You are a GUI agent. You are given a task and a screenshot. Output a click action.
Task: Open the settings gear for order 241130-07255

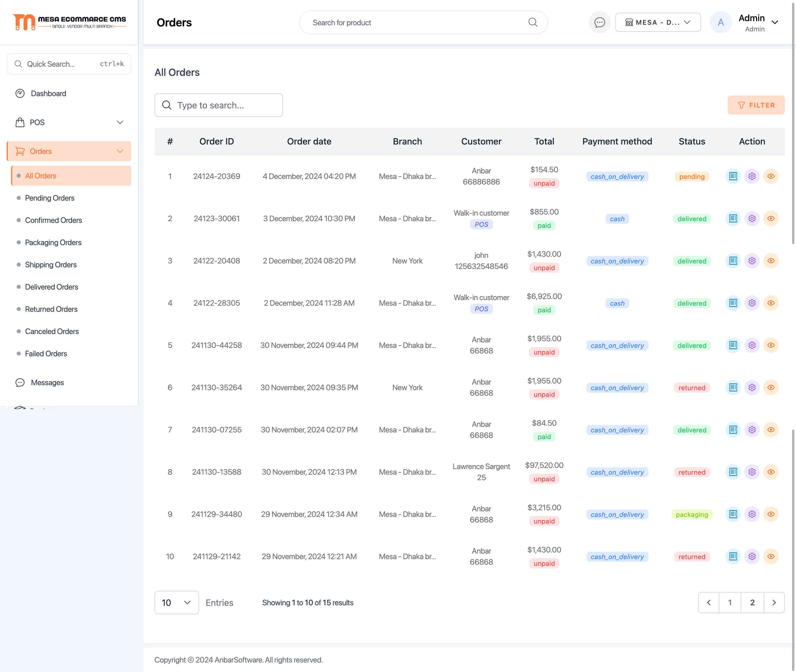point(752,430)
